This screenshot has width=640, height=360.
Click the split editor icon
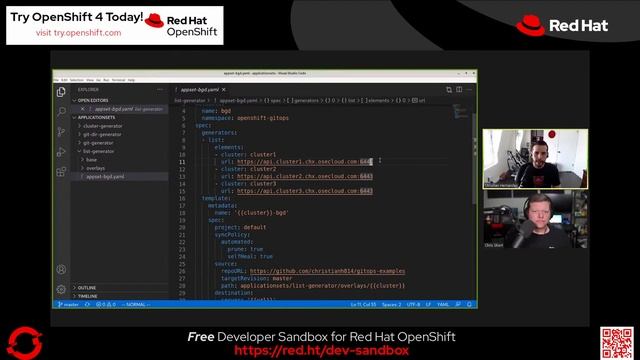[x=459, y=90]
